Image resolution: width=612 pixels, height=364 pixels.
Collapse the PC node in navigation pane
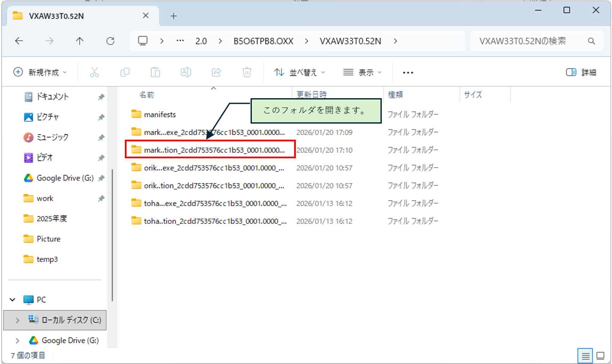tap(13, 300)
